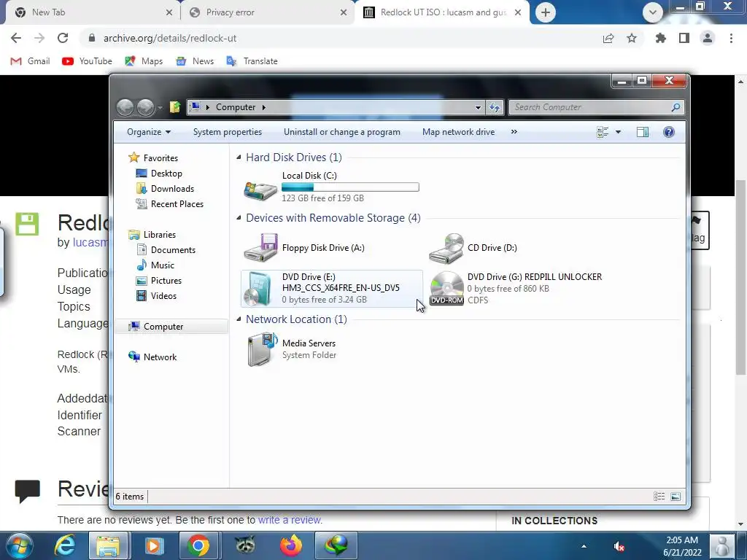Open Windows Media Player from taskbar
This screenshot has width=747, height=560.
tap(153, 545)
